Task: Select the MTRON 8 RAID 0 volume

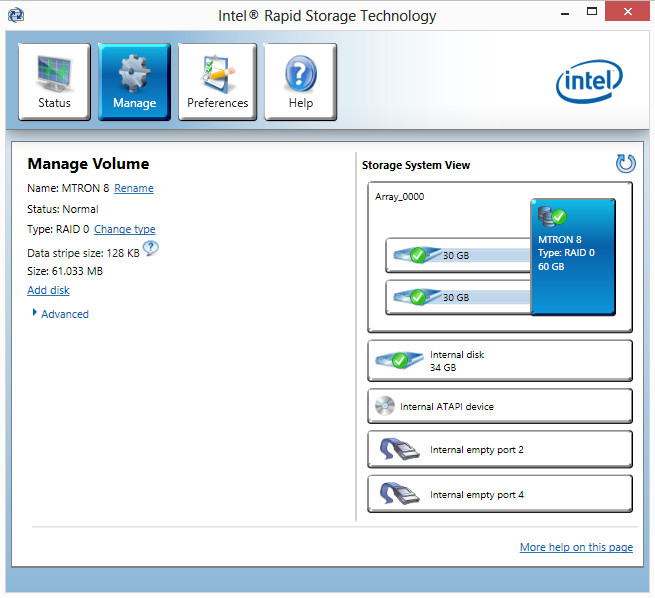Action: [573, 257]
